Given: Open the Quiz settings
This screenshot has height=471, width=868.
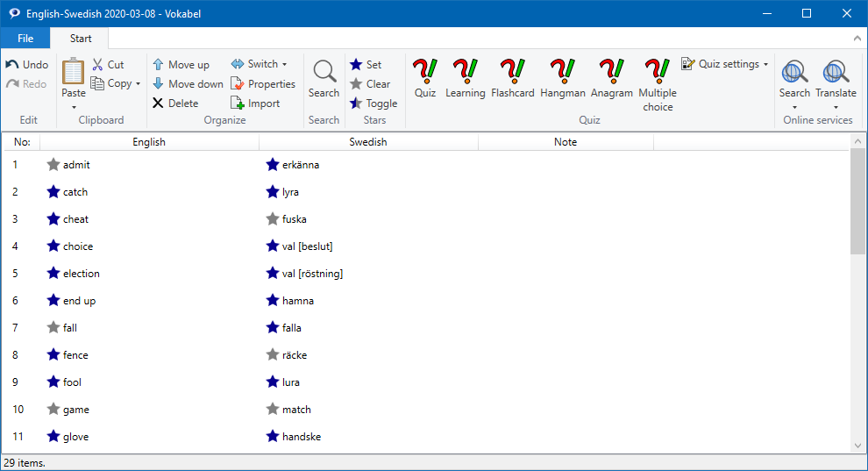Looking at the screenshot, I should pyautogui.click(x=724, y=64).
